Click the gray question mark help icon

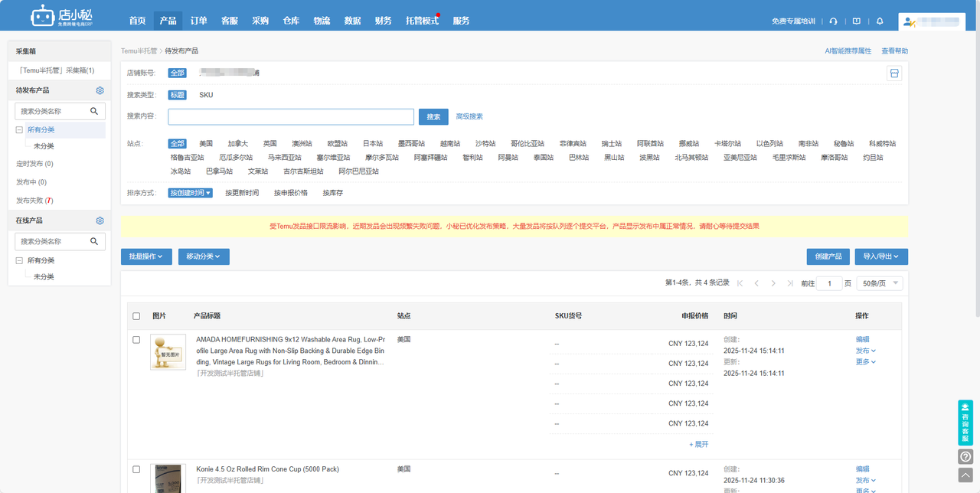[x=965, y=456]
